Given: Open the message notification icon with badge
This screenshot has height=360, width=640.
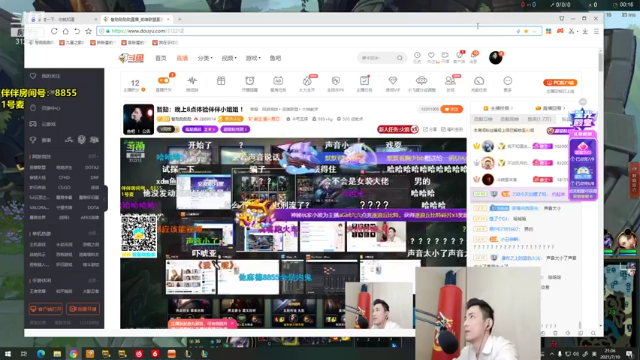Looking at the screenshot, I should (473, 56).
